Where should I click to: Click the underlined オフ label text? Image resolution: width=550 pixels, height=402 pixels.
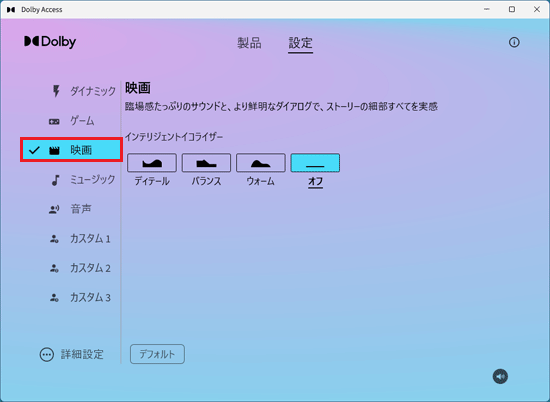pos(315,182)
